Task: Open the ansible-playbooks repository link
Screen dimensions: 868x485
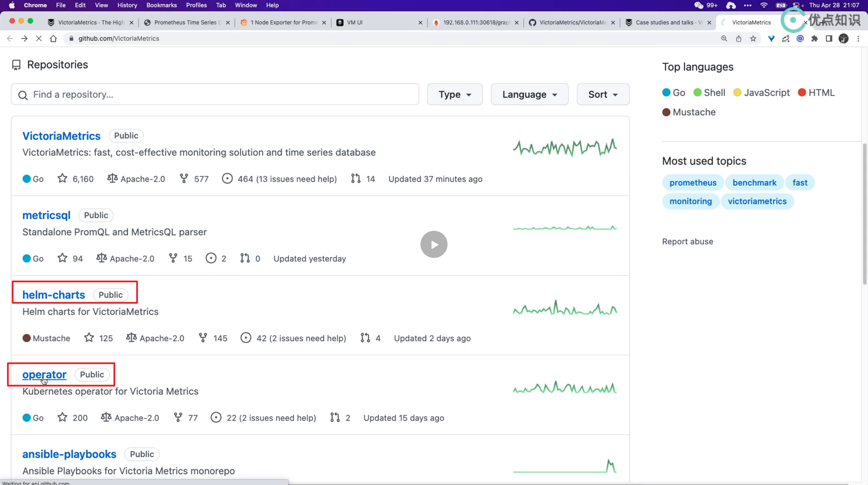Action: [x=69, y=454]
